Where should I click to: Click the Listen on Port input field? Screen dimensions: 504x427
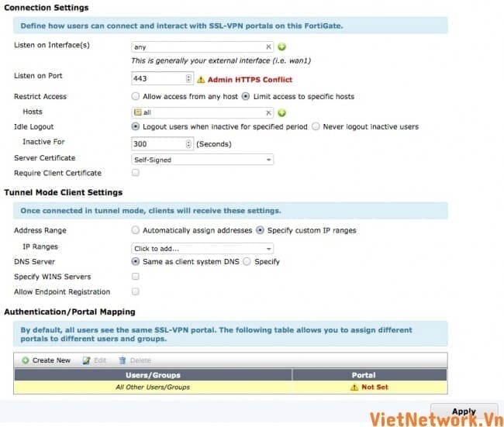click(x=162, y=79)
